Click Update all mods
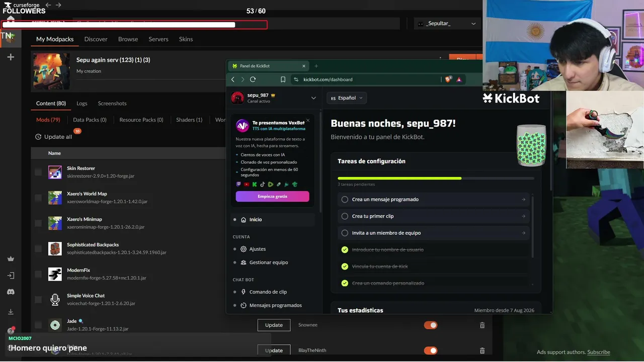Viewport: 644px width, 362px height. [x=54, y=137]
